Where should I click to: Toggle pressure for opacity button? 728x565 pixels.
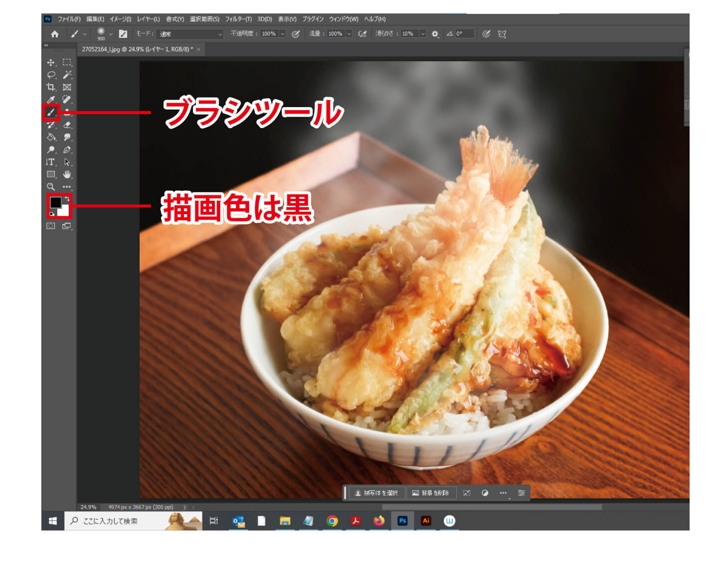(296, 34)
